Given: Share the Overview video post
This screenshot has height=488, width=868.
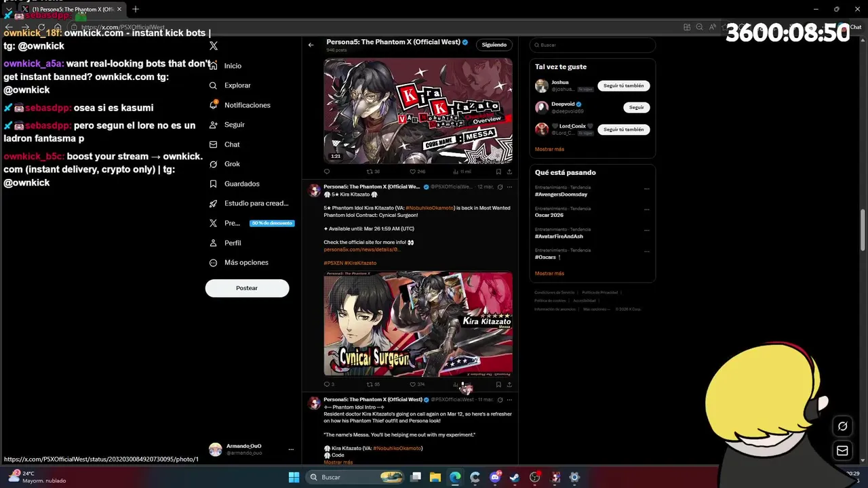Looking at the screenshot, I should (509, 172).
